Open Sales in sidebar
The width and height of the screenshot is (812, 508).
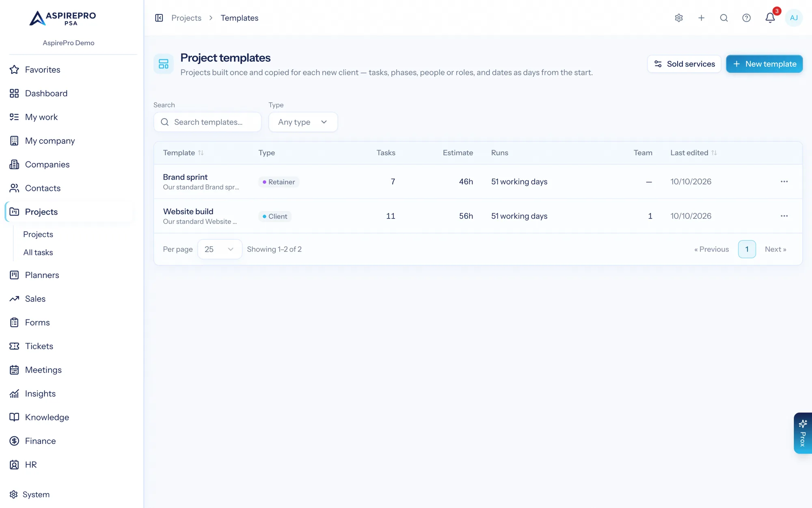(69, 299)
